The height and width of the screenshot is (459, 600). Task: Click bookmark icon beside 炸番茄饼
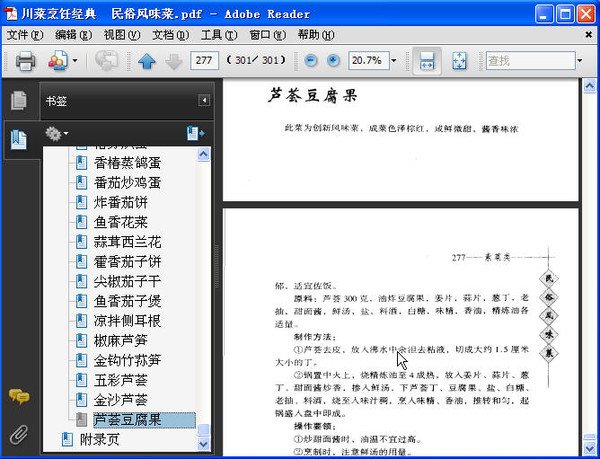(x=81, y=202)
